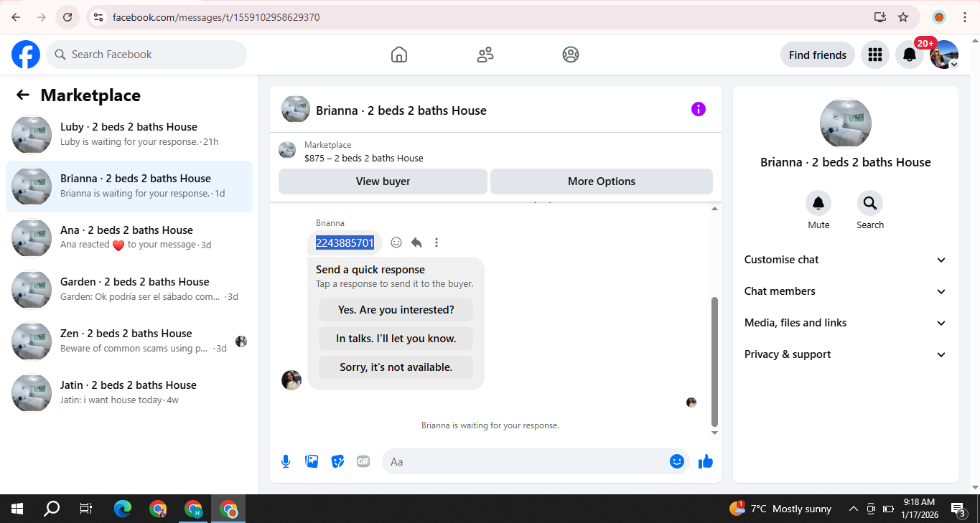Open the Garden conversation
980x523 pixels.
pyautogui.click(x=129, y=289)
